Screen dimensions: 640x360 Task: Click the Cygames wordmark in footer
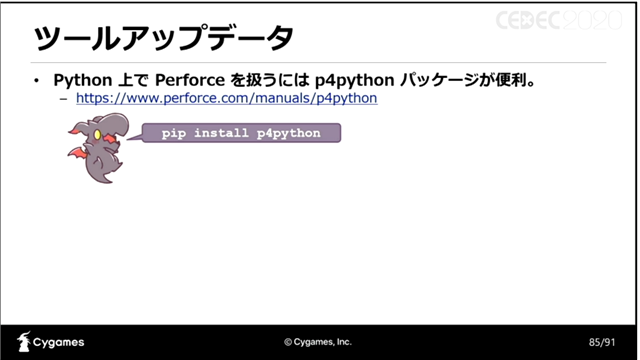point(58,342)
